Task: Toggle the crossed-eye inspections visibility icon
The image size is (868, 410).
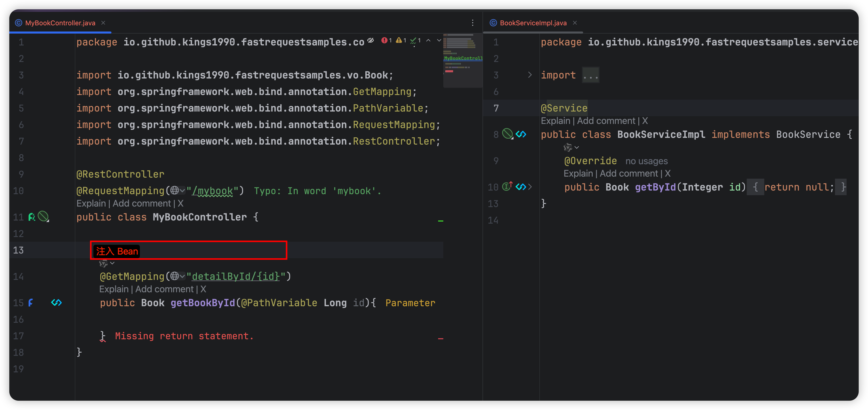Action: point(371,41)
